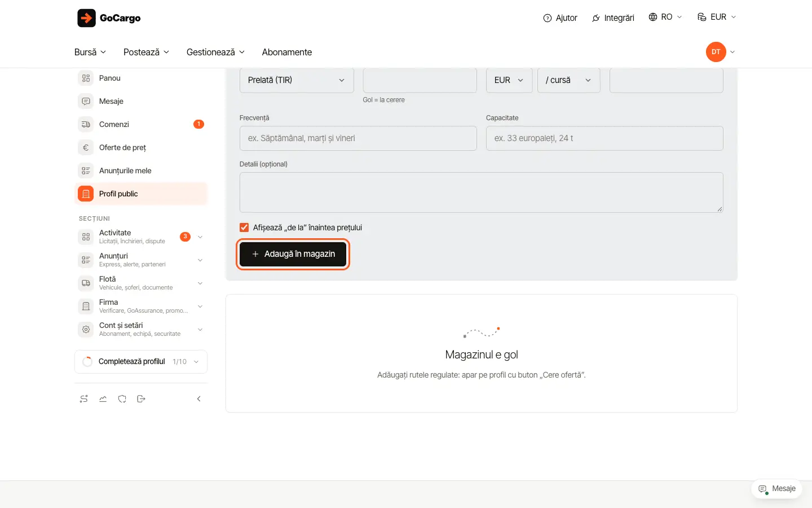Image resolution: width=812 pixels, height=508 pixels.
Task: Uncheck Afișează „de la” înaintea prețului
Action: [x=244, y=227]
